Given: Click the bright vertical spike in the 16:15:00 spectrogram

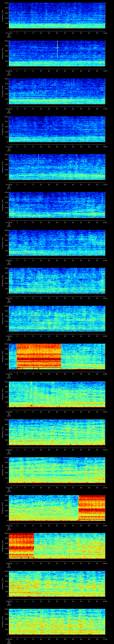Looking at the screenshot, I should click(57, 50).
